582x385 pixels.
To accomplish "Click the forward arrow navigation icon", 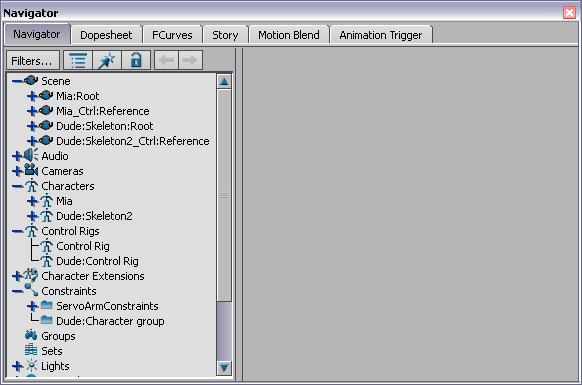I will (190, 60).
